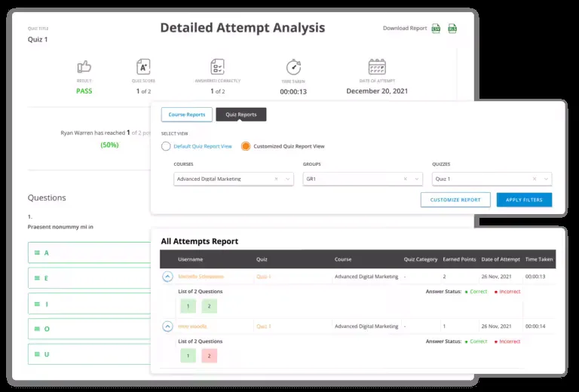Open the Quiz 1 link in the 00:00:13 row

[264, 277]
